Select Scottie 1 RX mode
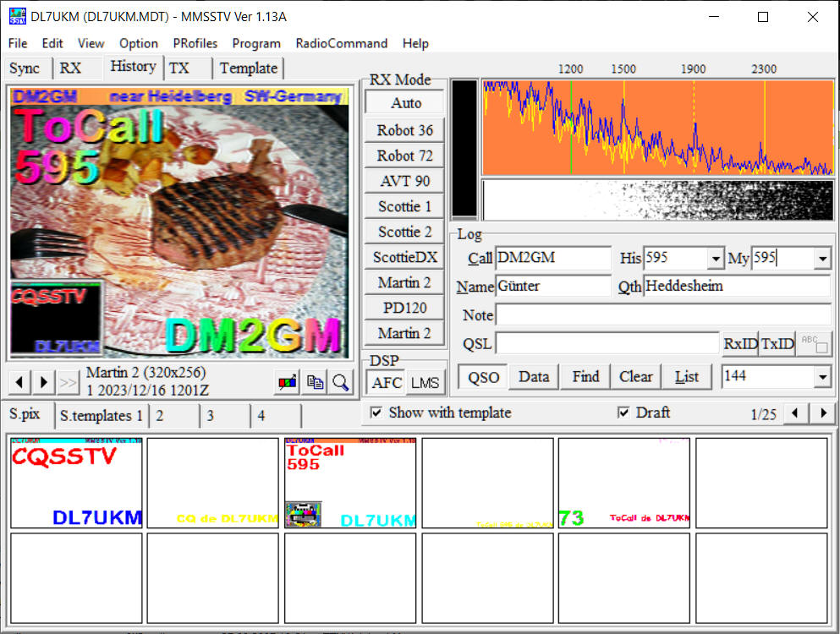The height and width of the screenshot is (634, 840). [404, 206]
